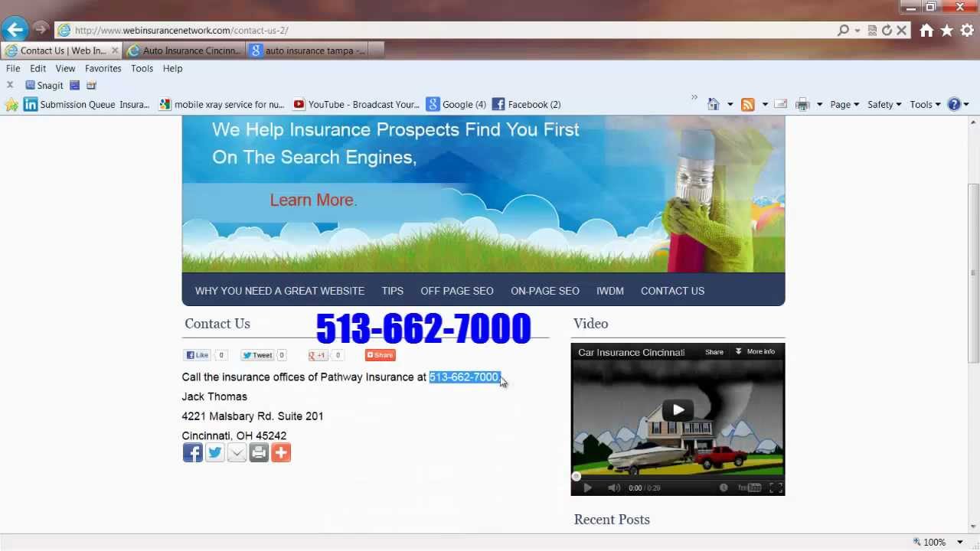
Task: Open a new blank tab
Action: click(377, 51)
